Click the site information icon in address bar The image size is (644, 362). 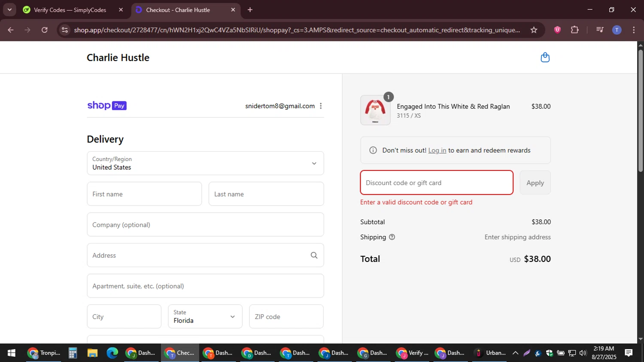coord(65,30)
